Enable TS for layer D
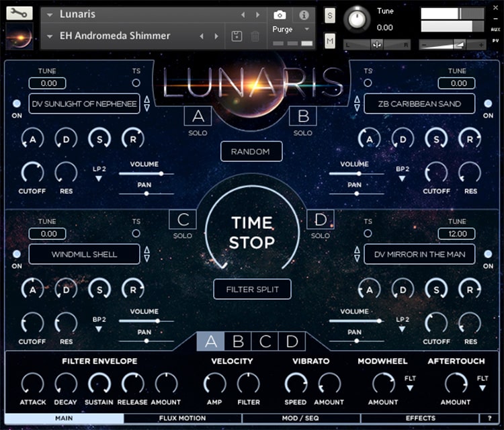 (x=368, y=233)
